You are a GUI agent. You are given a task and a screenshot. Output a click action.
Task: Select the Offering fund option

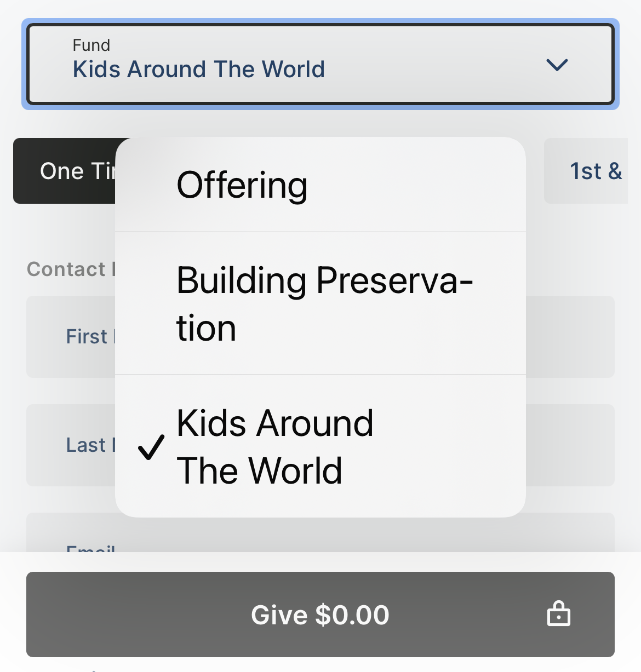point(320,185)
